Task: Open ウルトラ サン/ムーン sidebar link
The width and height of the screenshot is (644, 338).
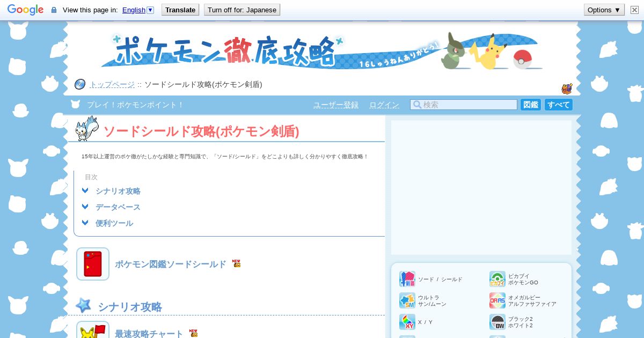Action: pos(432,301)
